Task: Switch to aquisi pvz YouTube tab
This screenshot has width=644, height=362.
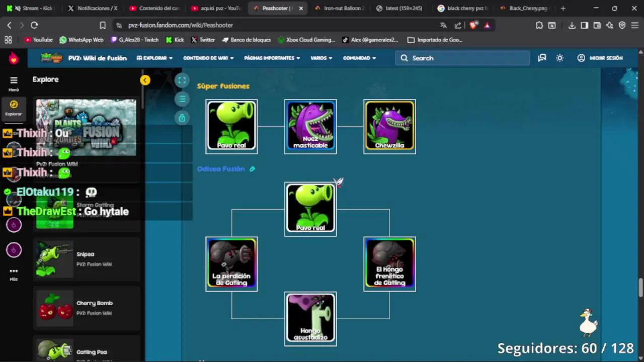Action: (x=216, y=8)
